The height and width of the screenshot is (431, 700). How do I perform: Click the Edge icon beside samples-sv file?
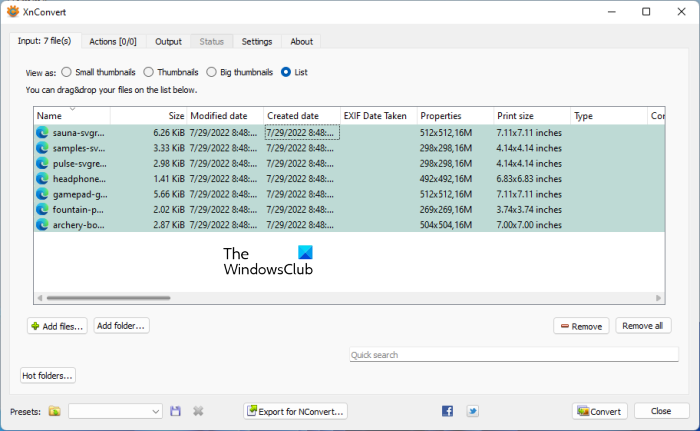click(x=42, y=148)
